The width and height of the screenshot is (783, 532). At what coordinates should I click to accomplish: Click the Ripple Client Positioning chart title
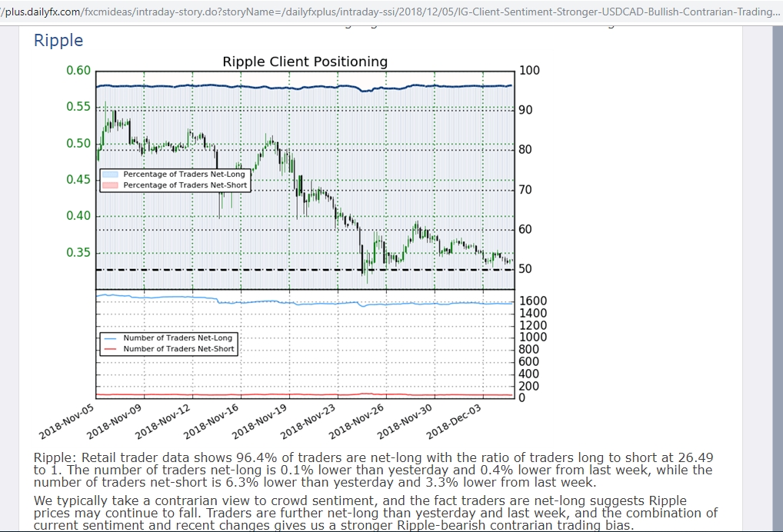[305, 62]
